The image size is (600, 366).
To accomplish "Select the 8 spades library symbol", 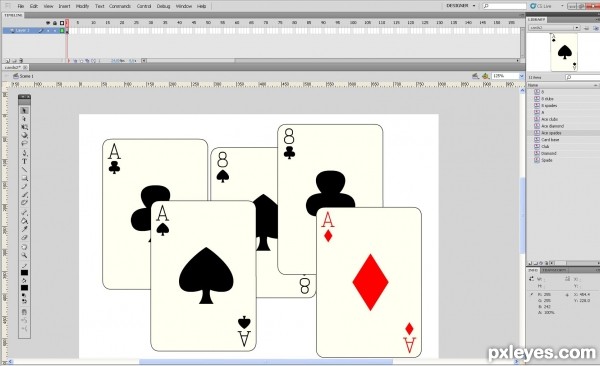I will pyautogui.click(x=549, y=105).
